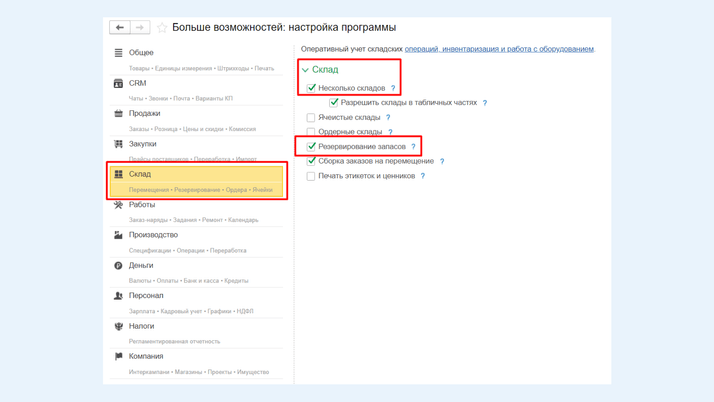Viewport: 714px width, 402px height.
Task: Enable the Ячеистые склады checkbox
Action: 311,117
